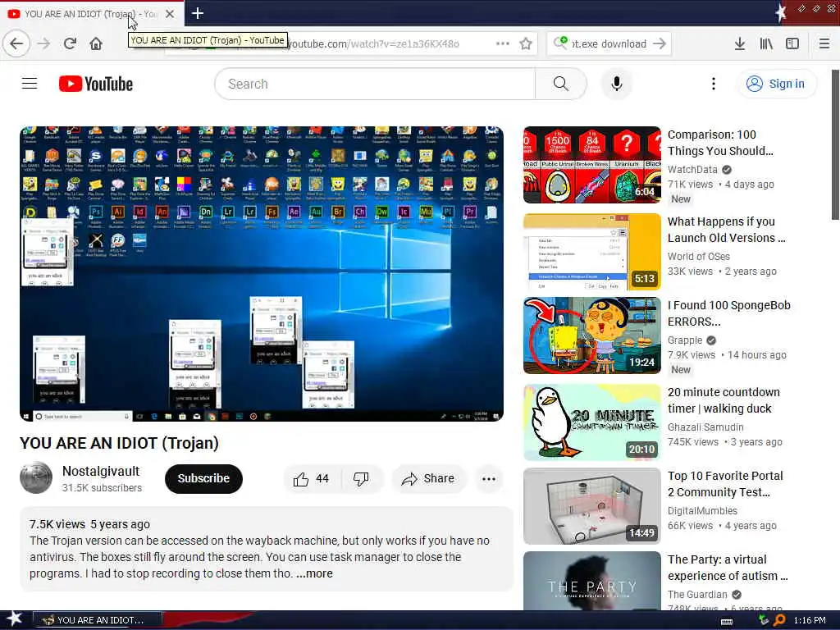This screenshot has width=840, height=630.
Task: Click the Ghazali Samudin channel name
Action: point(705,427)
